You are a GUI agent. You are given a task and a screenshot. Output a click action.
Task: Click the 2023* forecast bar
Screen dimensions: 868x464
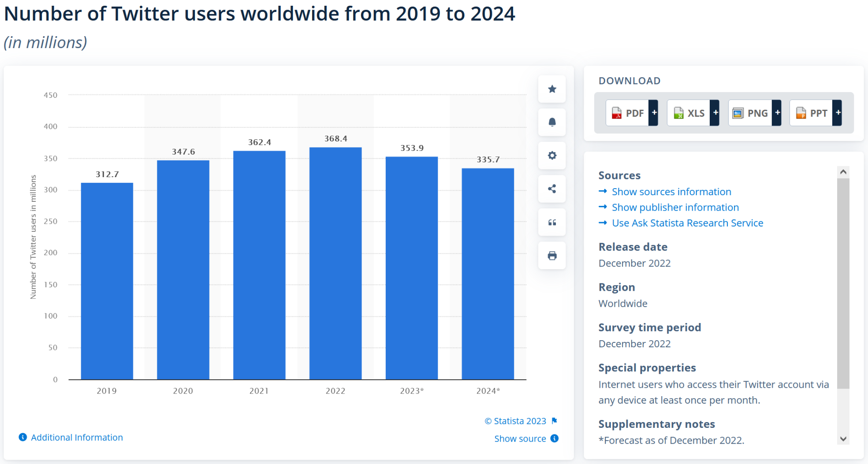(412, 268)
